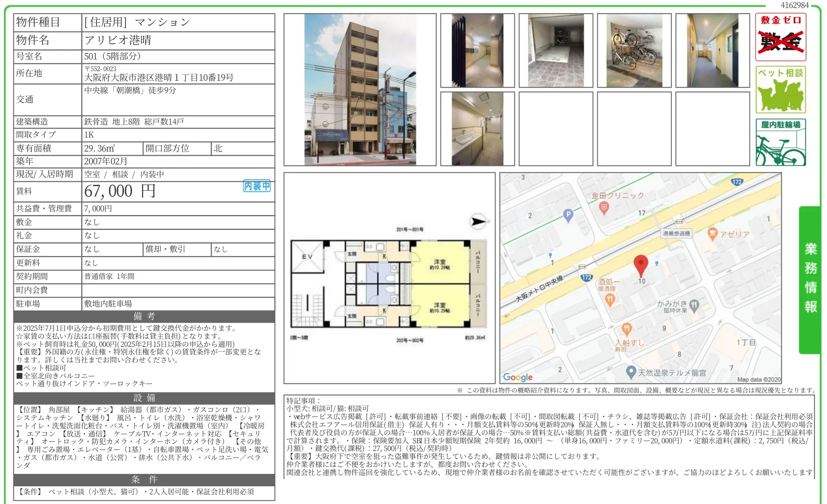The height and width of the screenshot is (504, 827).
Task: Select the structure text 鉄骨造 地上8階 総戸数14戸
Action: pos(134,122)
